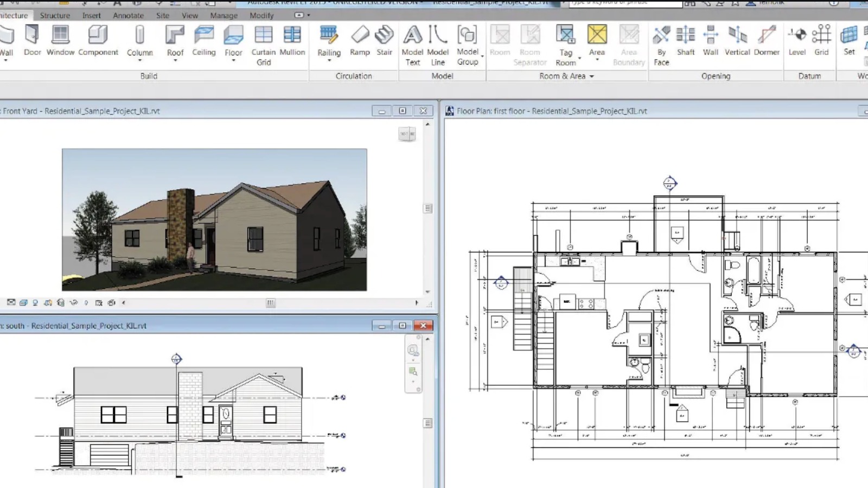Collapse the Front Yard view control bar arrow

pyautogui.click(x=124, y=302)
